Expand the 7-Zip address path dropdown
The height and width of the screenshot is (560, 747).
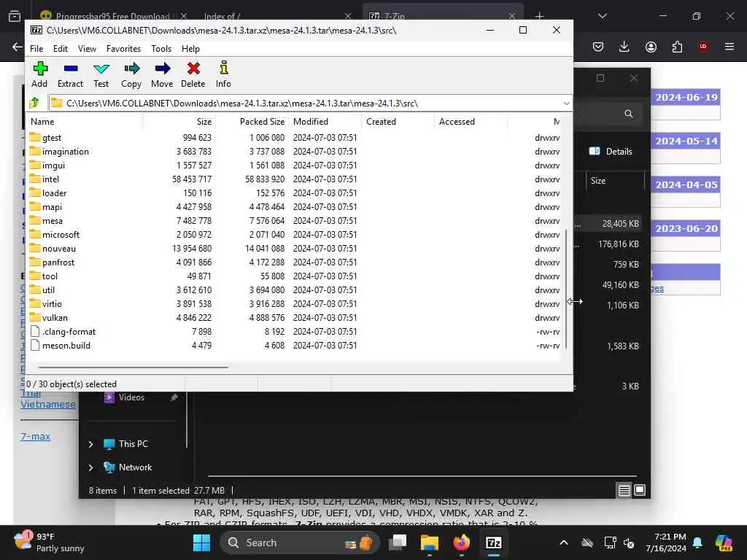566,104
